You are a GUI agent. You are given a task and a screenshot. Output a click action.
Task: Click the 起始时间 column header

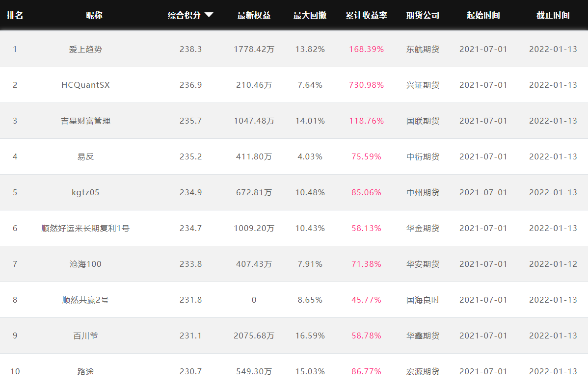(x=483, y=15)
